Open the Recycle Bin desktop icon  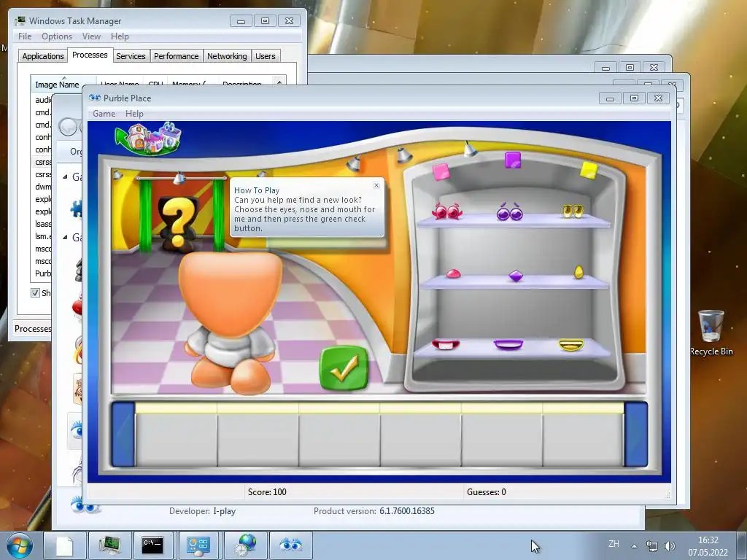pyautogui.click(x=711, y=332)
